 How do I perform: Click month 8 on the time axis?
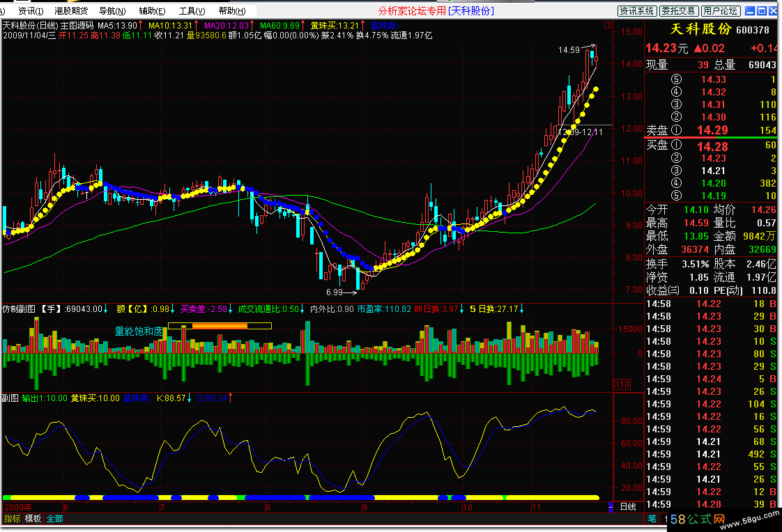click(268, 507)
